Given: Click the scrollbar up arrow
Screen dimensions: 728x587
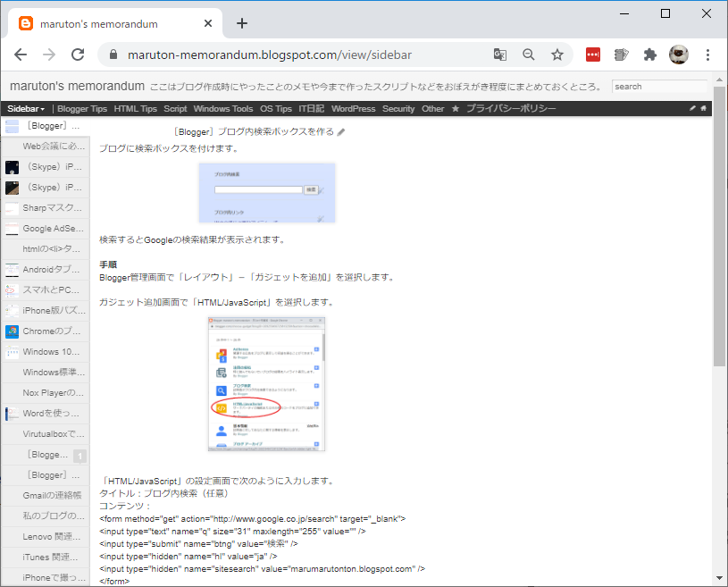Looking at the screenshot, I should tap(719, 80).
